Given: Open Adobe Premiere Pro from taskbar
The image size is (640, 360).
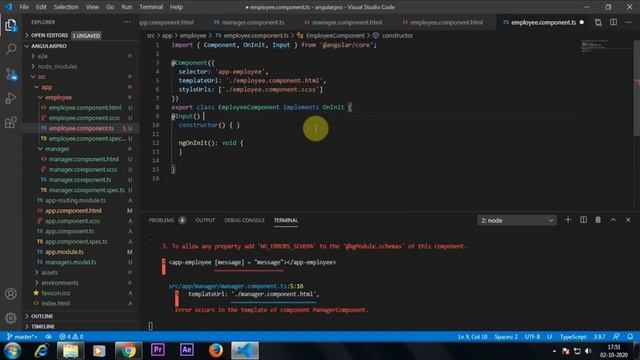Looking at the screenshot, I should 158,350.
